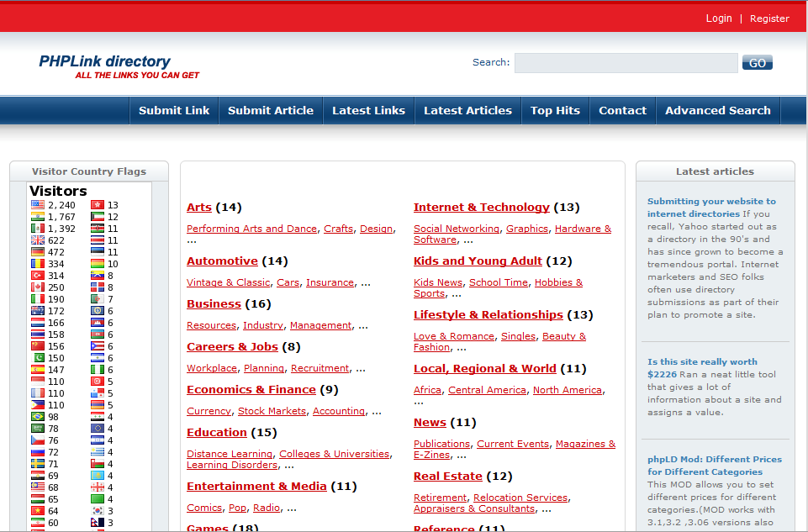808x532 pixels.
Task: Click the South Korea flag icon
Action: tap(98, 511)
